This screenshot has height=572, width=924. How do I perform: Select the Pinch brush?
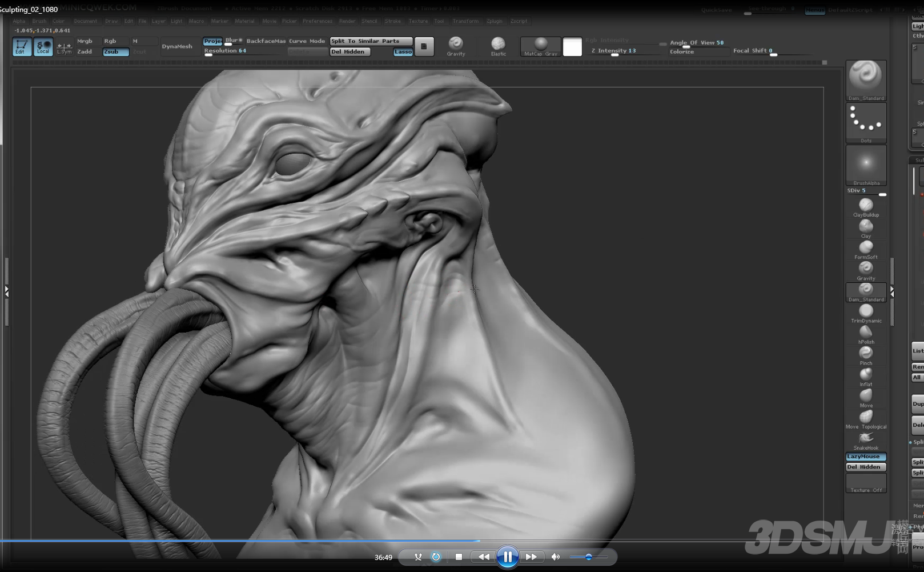(866, 355)
